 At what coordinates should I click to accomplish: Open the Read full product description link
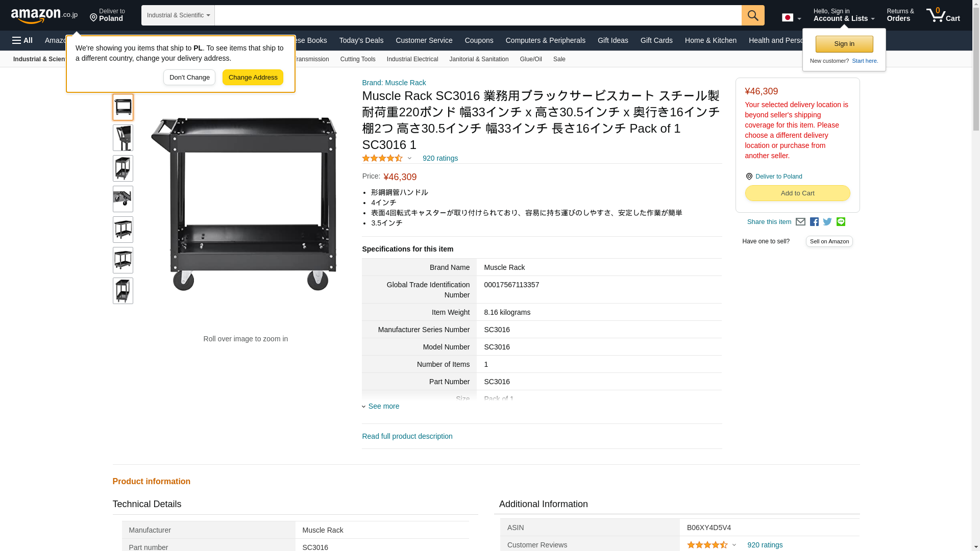point(407,436)
